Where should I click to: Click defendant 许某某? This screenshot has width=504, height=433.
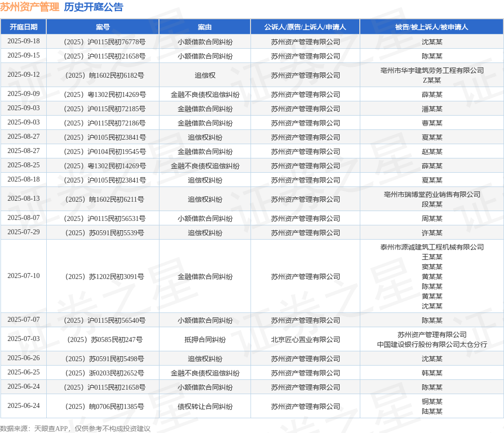click(x=432, y=233)
